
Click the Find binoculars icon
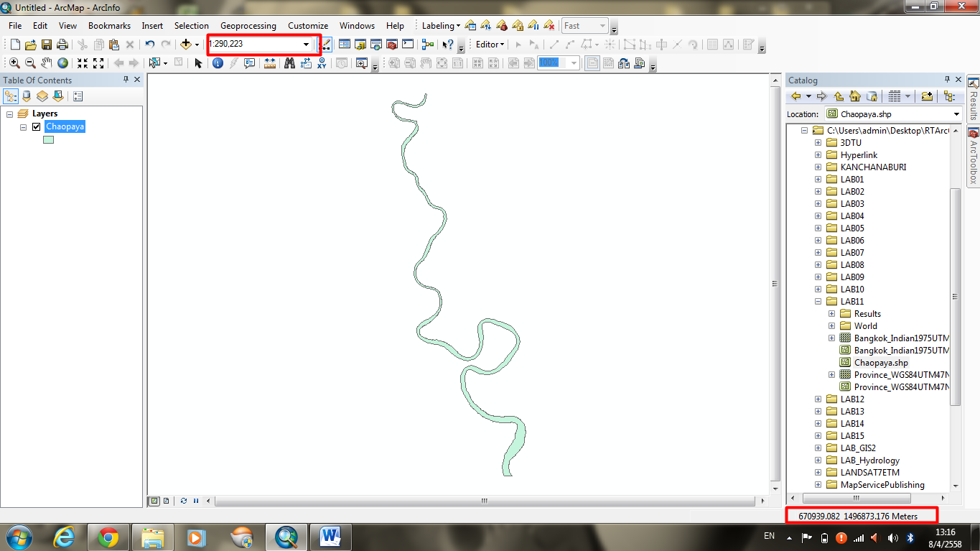pos(289,63)
